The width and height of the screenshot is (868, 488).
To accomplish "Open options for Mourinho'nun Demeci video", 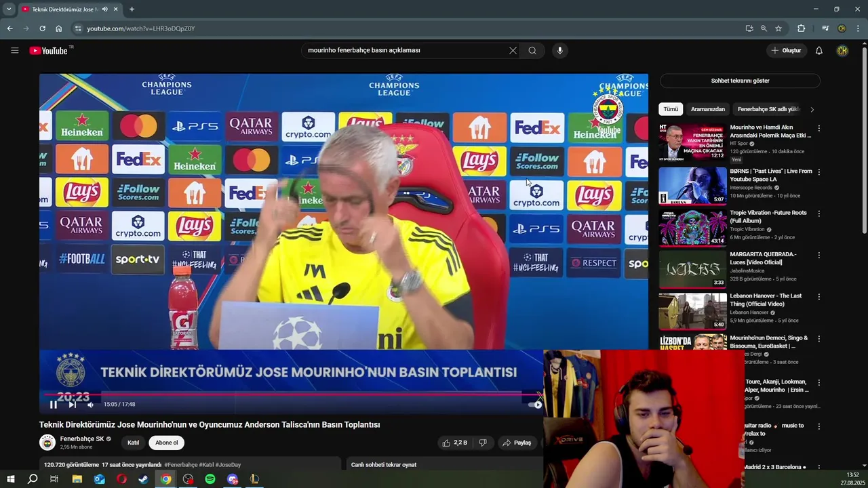I will (818, 338).
